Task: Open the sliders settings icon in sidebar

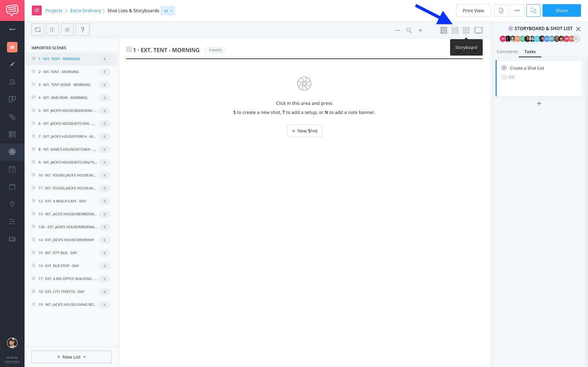Action: tap(12, 222)
